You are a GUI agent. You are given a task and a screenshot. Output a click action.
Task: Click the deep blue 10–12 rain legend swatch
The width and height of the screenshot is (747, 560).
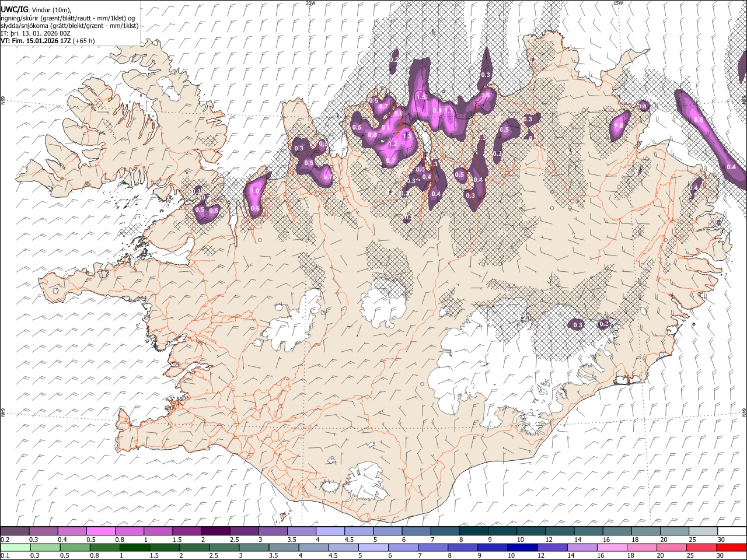click(522, 547)
